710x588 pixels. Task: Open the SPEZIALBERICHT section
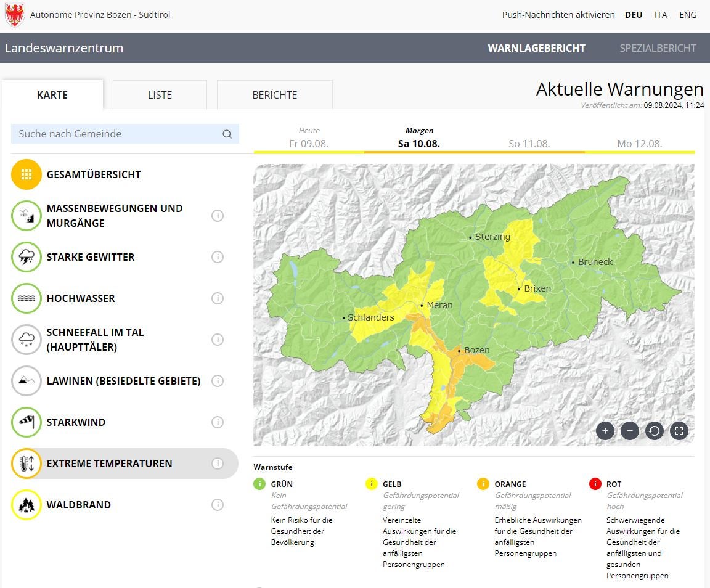(x=658, y=47)
